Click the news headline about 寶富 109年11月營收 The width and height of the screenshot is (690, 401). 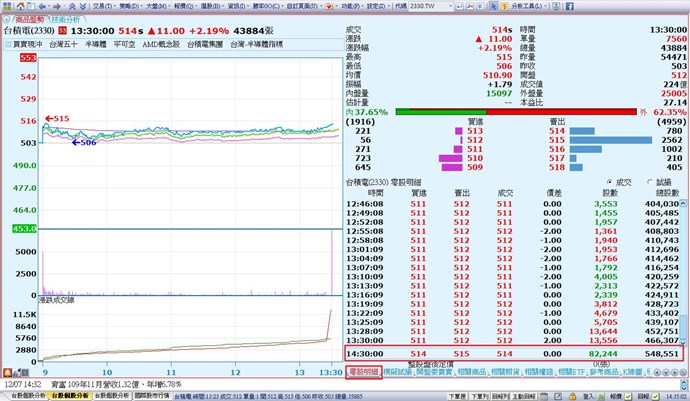tap(116, 384)
